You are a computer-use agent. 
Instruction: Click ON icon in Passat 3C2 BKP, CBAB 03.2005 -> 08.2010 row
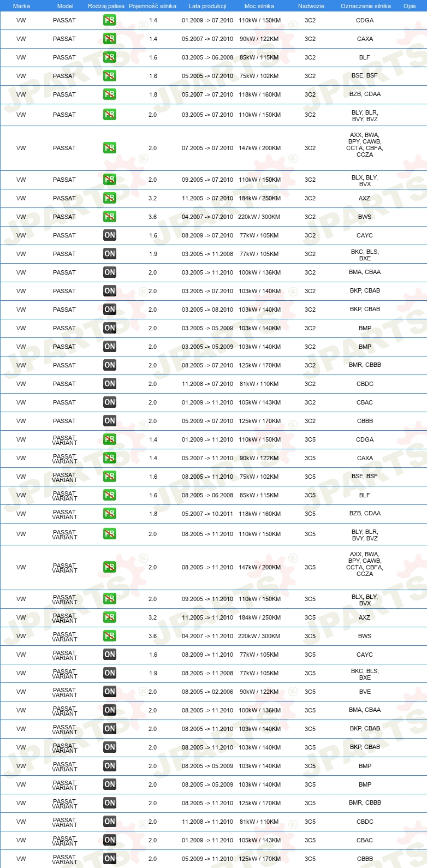coord(110,310)
